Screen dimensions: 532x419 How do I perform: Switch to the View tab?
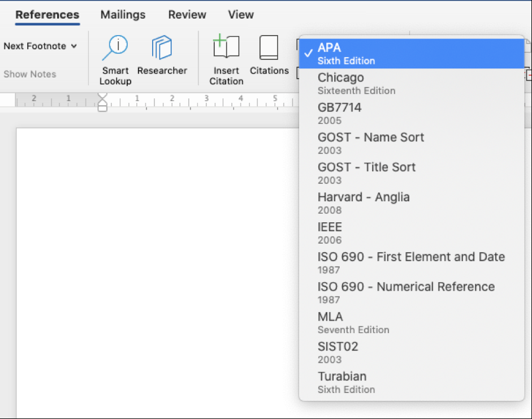(x=240, y=15)
